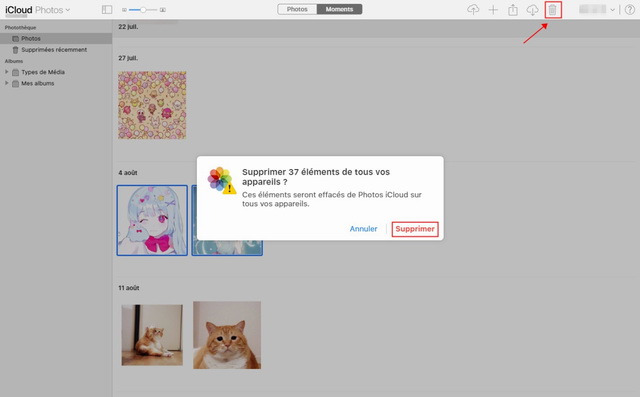640x397 pixels.
Task: Select the anime girl photo from 4 août
Action: coord(152,221)
